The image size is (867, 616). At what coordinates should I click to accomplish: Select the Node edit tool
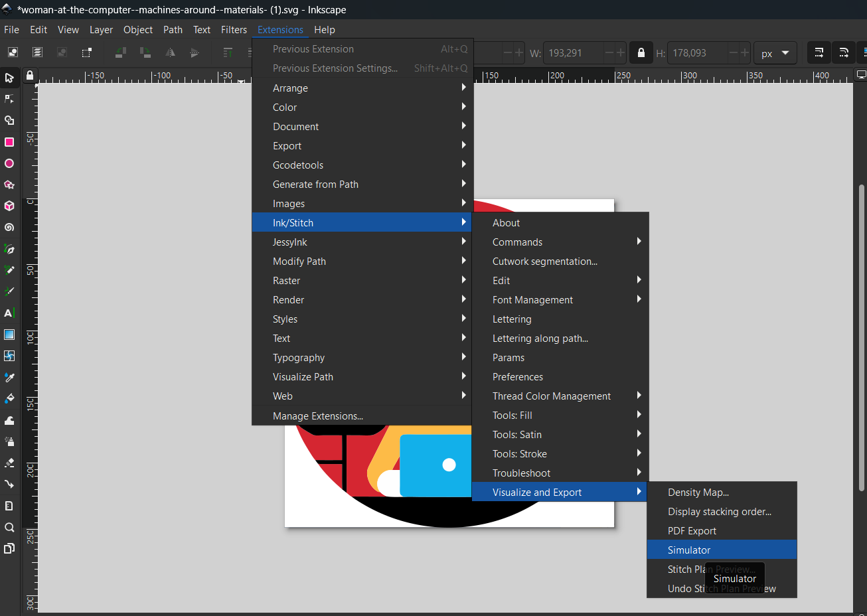tap(9, 99)
